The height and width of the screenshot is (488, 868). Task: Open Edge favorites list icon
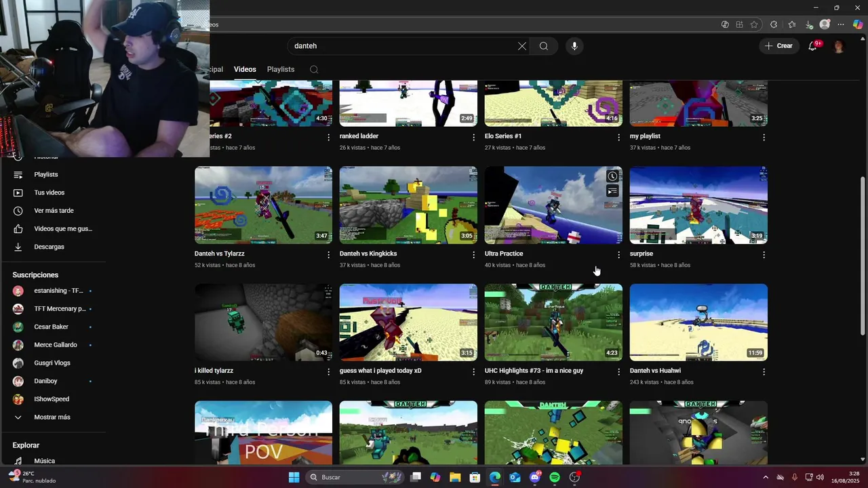(791, 24)
